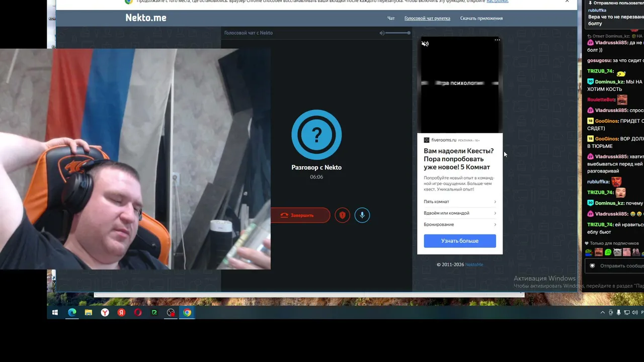644x362 pixels.
Task: Click the emote in RouletteBot's message
Action: point(622,100)
